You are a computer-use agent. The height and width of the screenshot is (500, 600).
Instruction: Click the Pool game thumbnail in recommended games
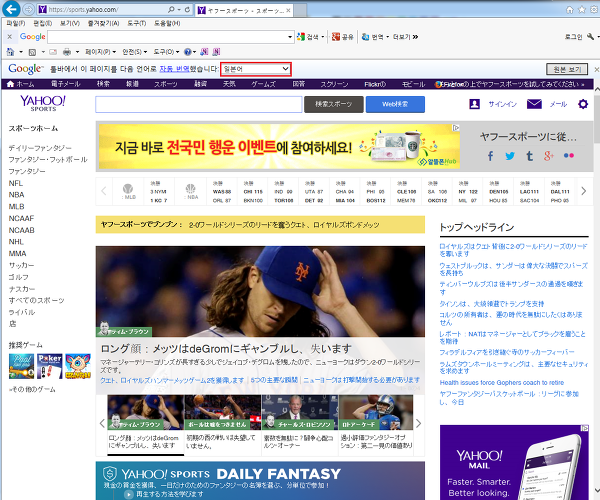pyautogui.click(x=21, y=366)
